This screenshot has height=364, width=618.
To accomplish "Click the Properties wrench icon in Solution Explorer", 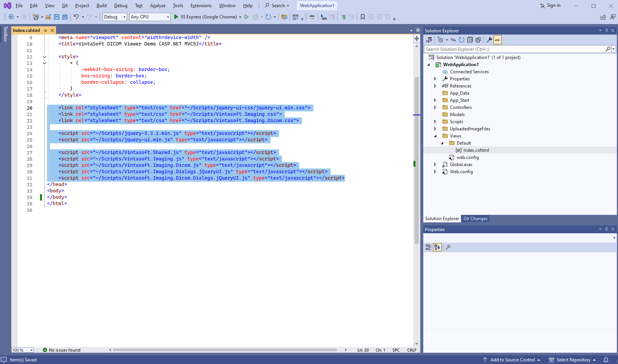I will (x=489, y=40).
